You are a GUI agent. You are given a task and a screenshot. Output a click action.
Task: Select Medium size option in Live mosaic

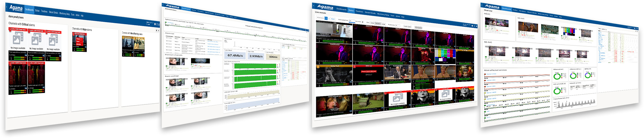(x=378, y=24)
